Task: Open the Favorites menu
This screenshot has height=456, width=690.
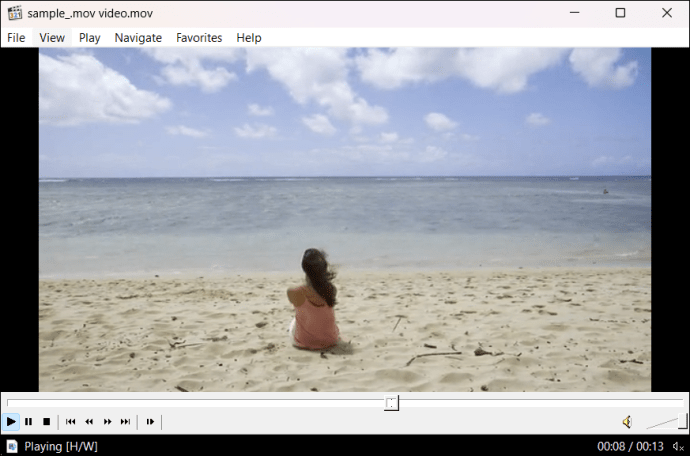Action: [x=199, y=38]
